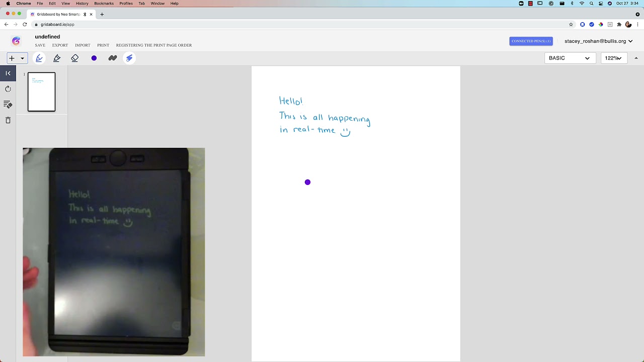Screen dimensions: 644x362
Task: Reload the Gridaboard page
Action: pyautogui.click(x=25, y=24)
